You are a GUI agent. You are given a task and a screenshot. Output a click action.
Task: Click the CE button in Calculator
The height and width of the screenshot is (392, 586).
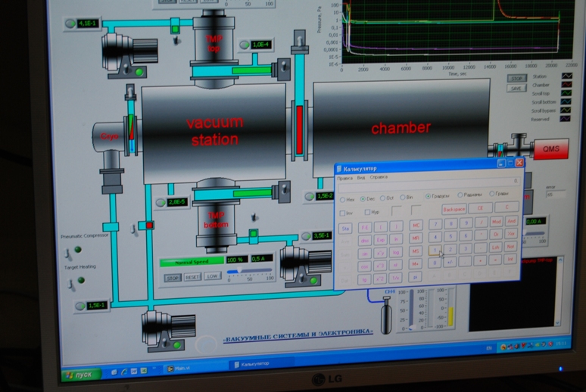click(x=480, y=208)
